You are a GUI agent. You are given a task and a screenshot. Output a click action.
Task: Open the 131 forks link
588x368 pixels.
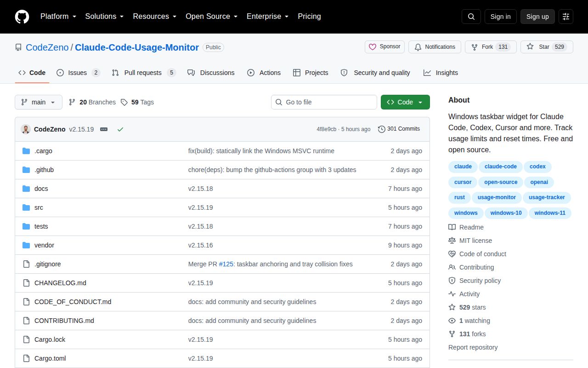pyautogui.click(x=467, y=334)
